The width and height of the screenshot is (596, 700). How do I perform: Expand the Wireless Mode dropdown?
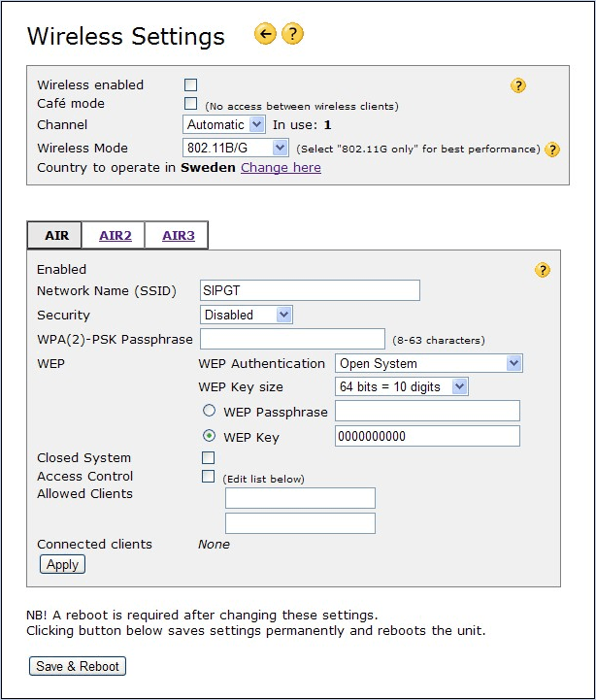tap(236, 148)
